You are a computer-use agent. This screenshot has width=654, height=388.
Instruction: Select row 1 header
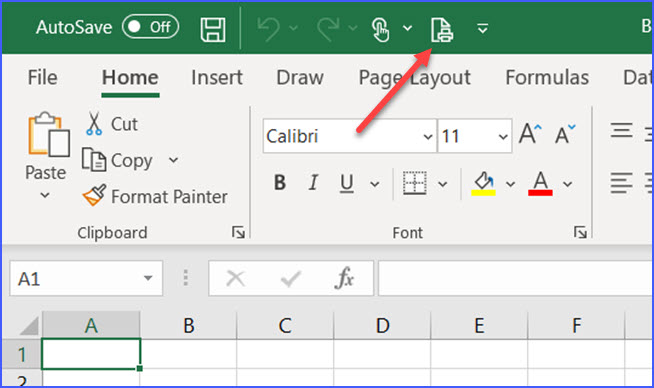coord(22,355)
